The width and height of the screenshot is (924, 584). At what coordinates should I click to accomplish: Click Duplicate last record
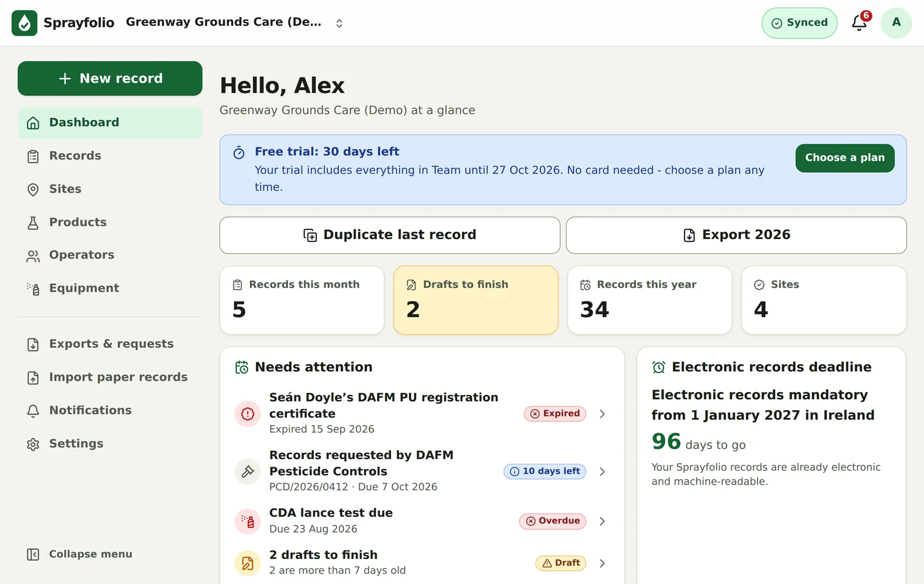(390, 235)
